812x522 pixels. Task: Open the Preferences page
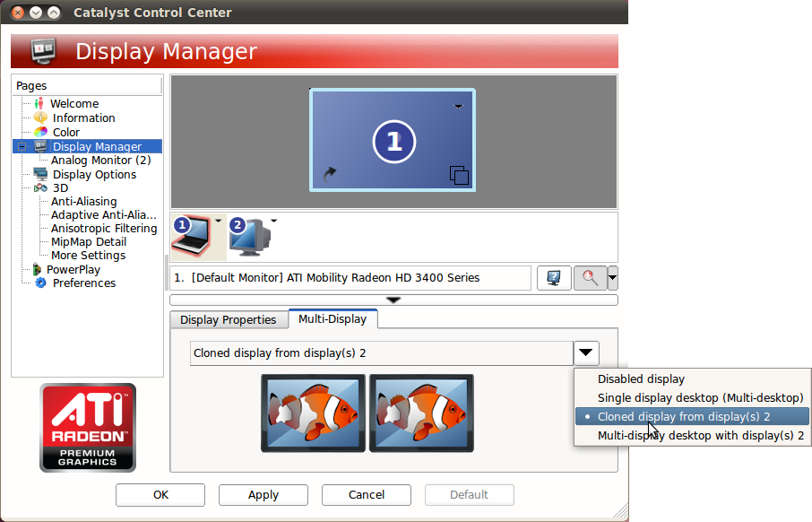[84, 283]
